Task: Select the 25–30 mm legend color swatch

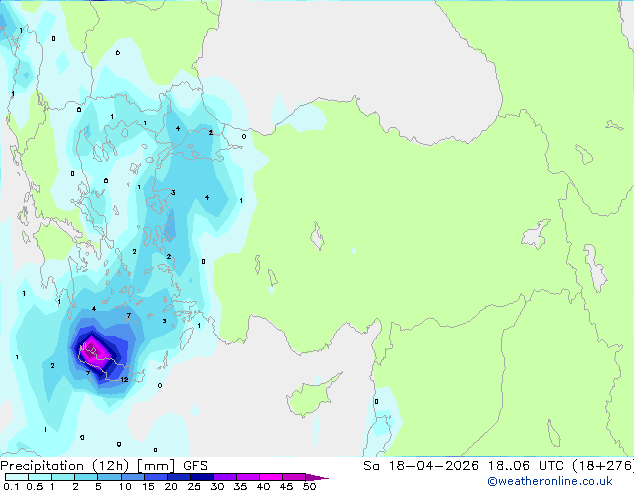Action: (x=201, y=477)
